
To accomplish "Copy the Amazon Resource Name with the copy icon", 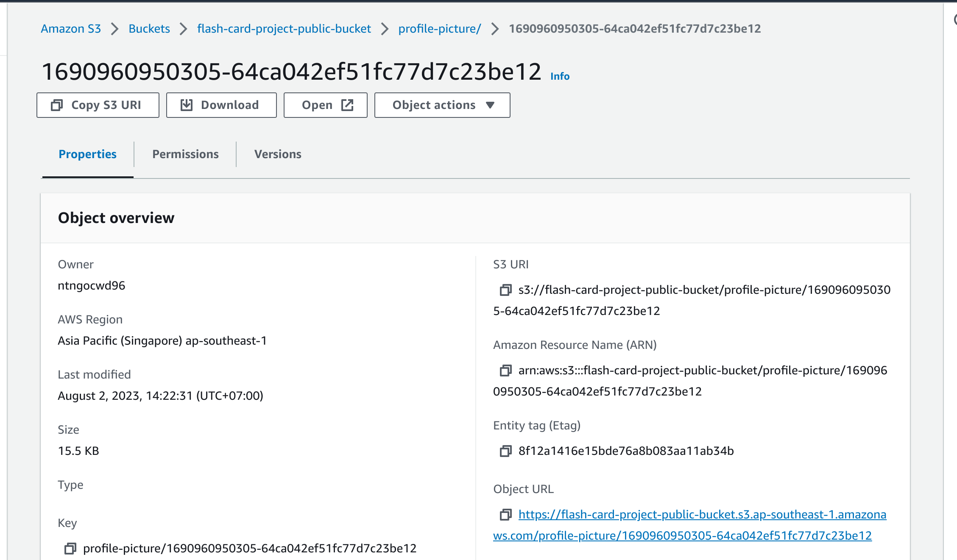I will pos(505,370).
